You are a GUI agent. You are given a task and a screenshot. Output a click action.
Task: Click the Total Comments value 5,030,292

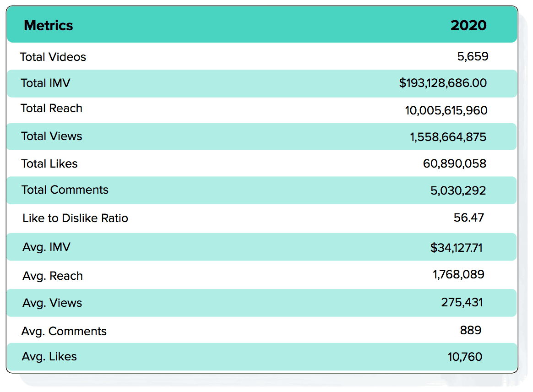[458, 191]
